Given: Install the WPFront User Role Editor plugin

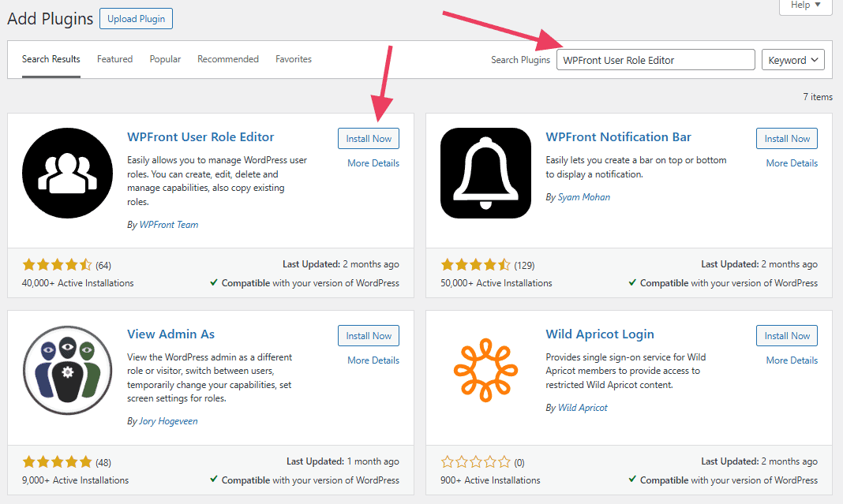Looking at the screenshot, I should 368,138.
